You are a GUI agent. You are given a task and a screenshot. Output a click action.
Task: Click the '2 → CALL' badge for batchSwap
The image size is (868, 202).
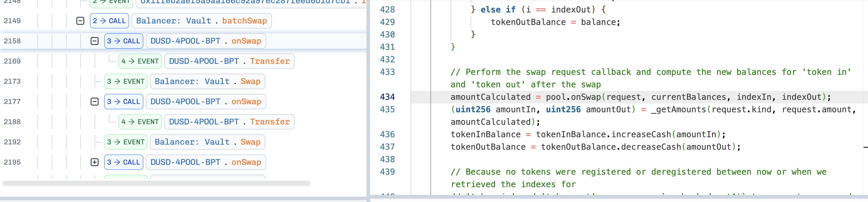[x=109, y=21]
